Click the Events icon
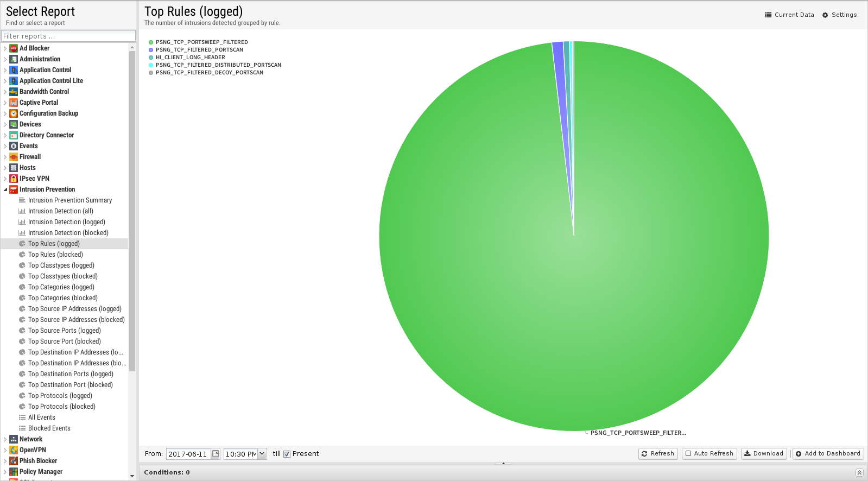The height and width of the screenshot is (481, 868). [x=14, y=146]
